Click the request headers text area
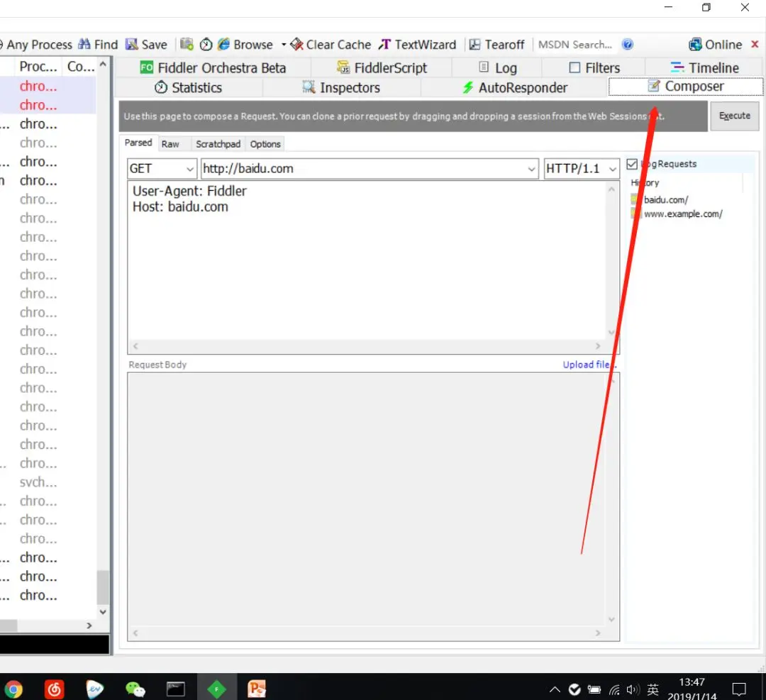Image resolution: width=766 pixels, height=700 pixels. (x=367, y=260)
